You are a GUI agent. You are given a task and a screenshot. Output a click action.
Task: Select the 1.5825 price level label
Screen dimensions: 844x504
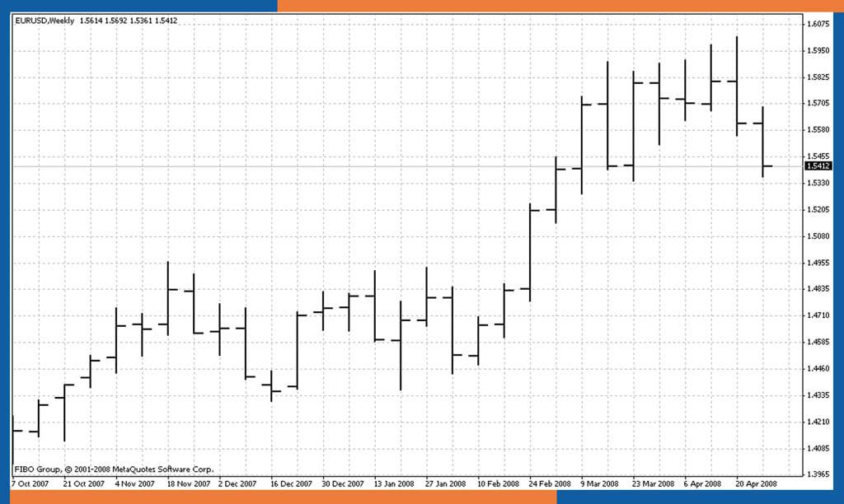tap(820, 77)
